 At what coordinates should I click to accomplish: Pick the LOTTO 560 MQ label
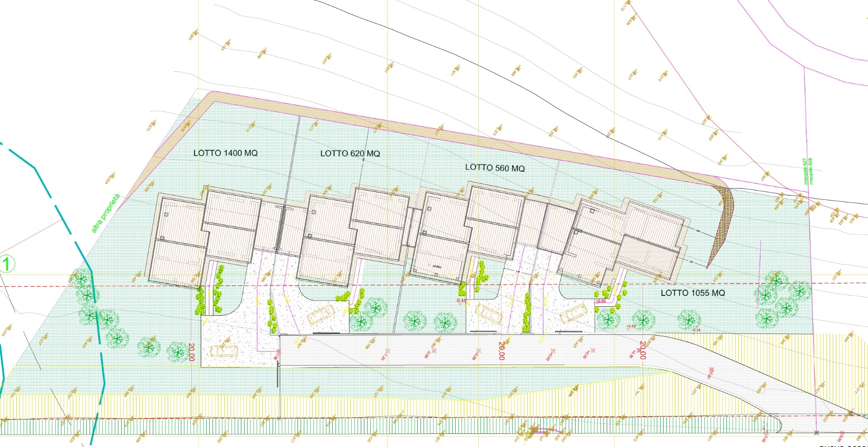(x=495, y=167)
